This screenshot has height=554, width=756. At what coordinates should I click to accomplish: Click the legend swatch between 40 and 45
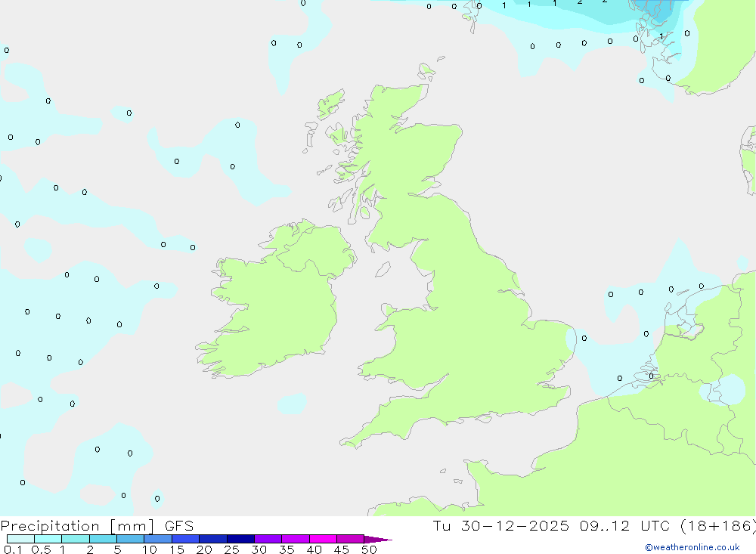(323, 539)
